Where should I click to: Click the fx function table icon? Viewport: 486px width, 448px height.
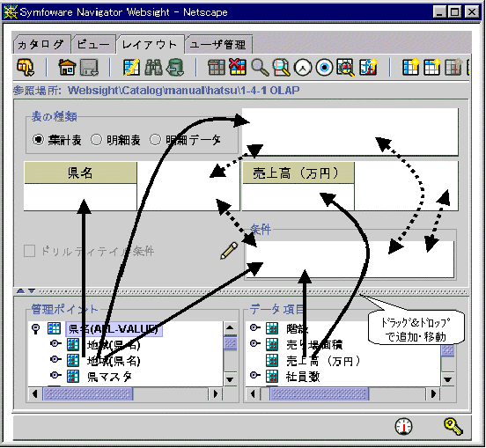point(368,67)
